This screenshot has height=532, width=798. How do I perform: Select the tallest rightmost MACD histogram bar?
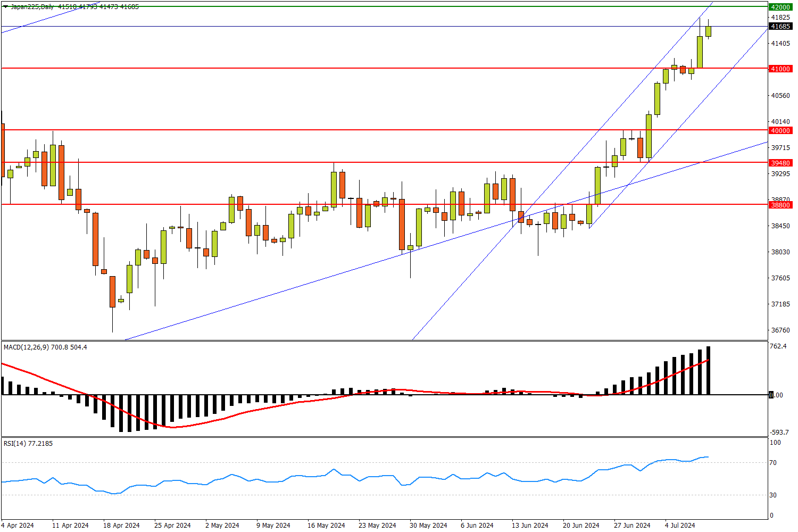click(x=708, y=370)
